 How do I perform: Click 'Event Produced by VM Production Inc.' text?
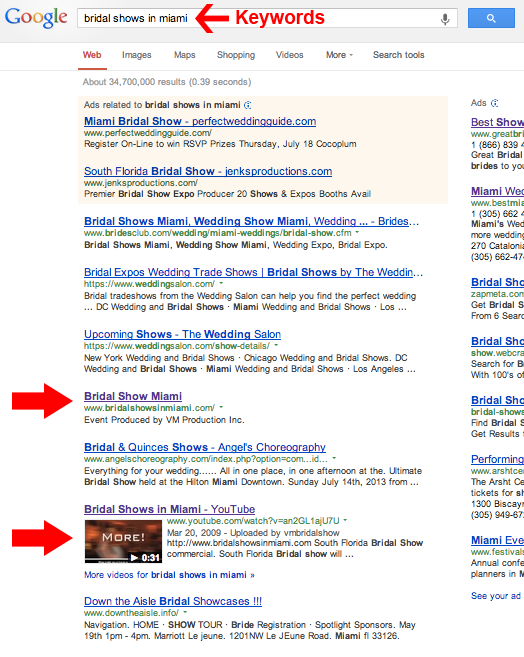[164, 420]
